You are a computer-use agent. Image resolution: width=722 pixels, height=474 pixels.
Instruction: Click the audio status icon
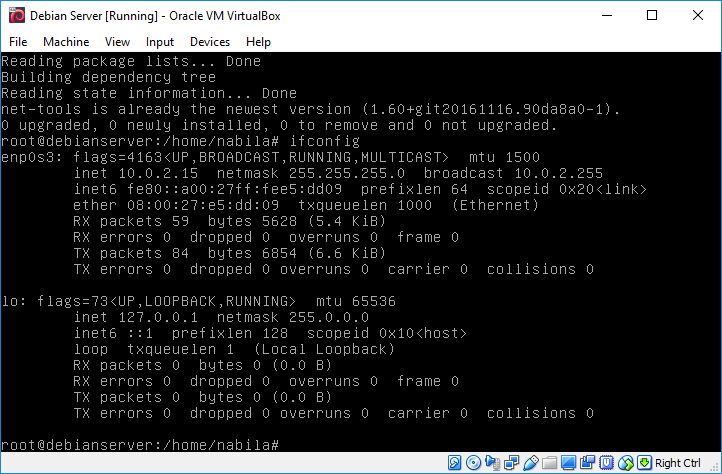click(x=492, y=462)
